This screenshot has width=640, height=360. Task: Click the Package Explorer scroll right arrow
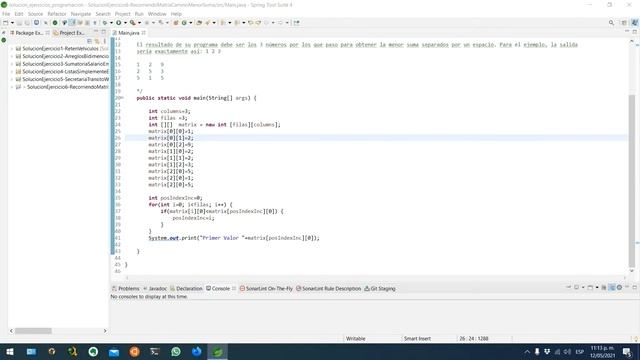pos(105,331)
